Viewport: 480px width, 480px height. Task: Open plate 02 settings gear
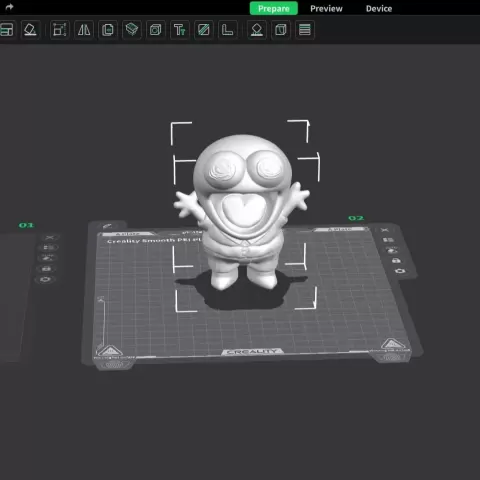pyautogui.click(x=400, y=271)
